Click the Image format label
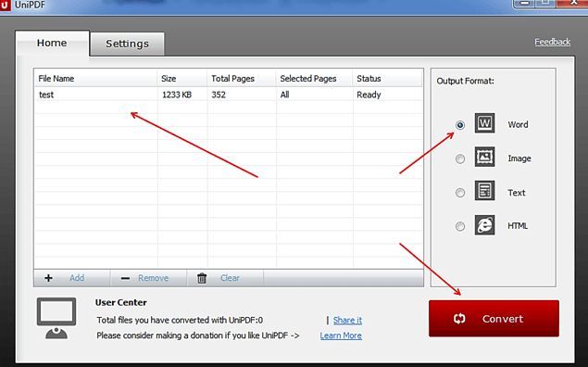The height and width of the screenshot is (367, 588). (519, 158)
